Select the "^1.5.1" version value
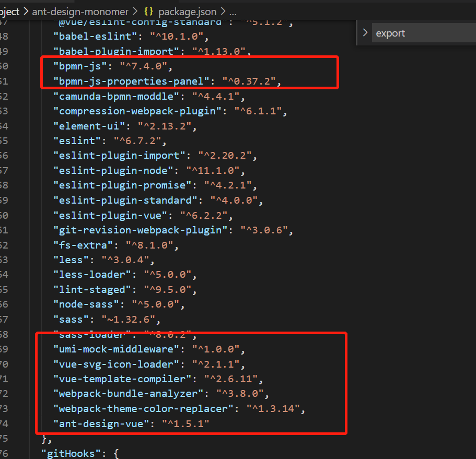This screenshot has height=459, width=476. click(x=185, y=423)
